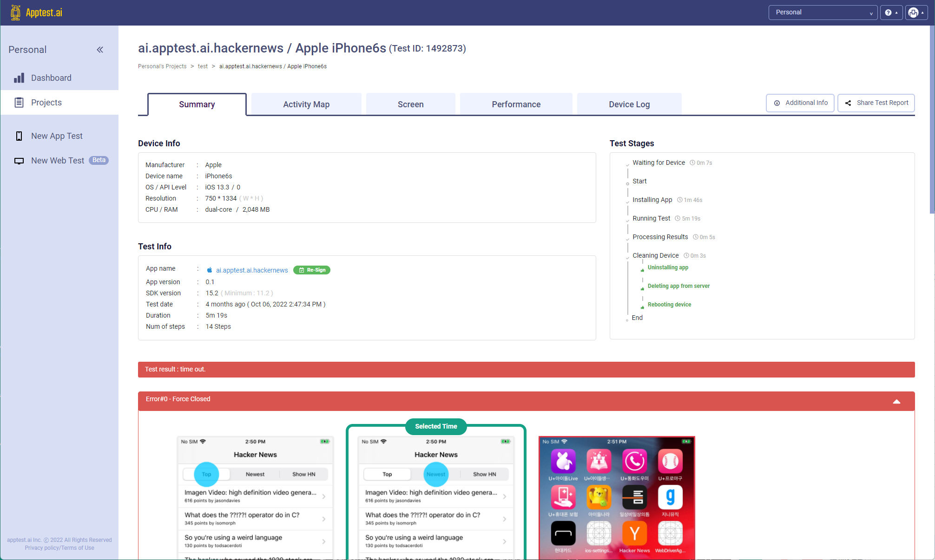Open the ai.apptest.ai.hackernews app link

point(252,270)
